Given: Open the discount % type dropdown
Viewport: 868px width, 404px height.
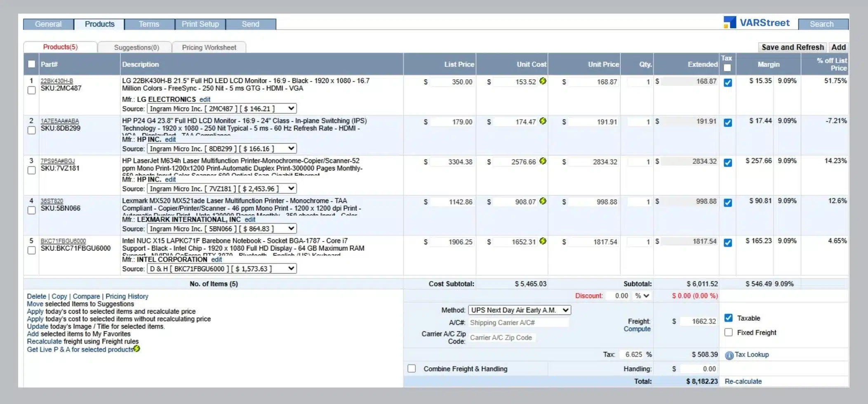Looking at the screenshot, I should 642,295.
